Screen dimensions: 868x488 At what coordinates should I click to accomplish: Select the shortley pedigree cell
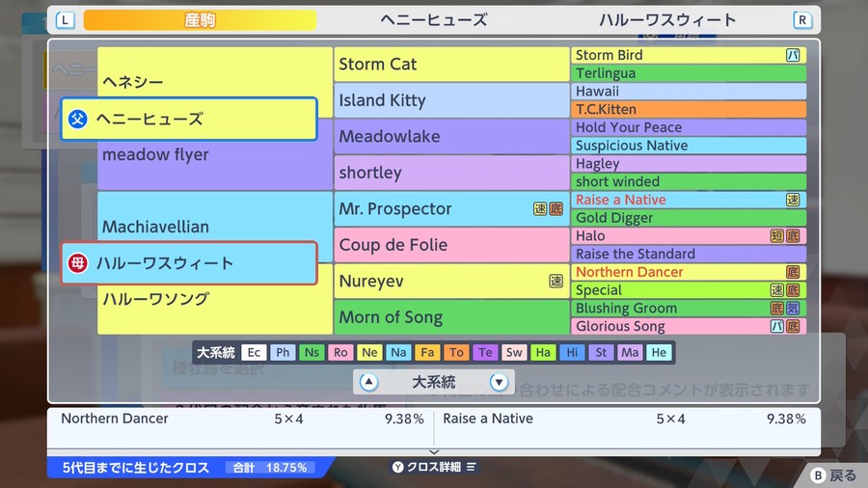(x=451, y=173)
